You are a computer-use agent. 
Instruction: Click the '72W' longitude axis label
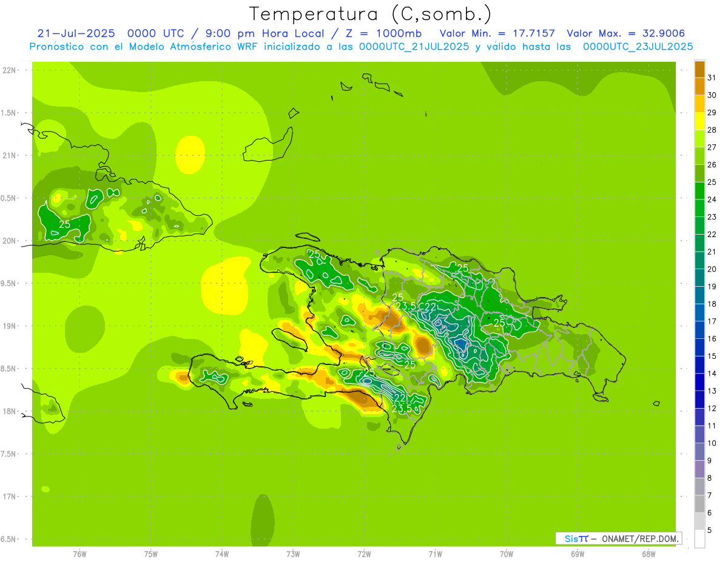coord(365,554)
